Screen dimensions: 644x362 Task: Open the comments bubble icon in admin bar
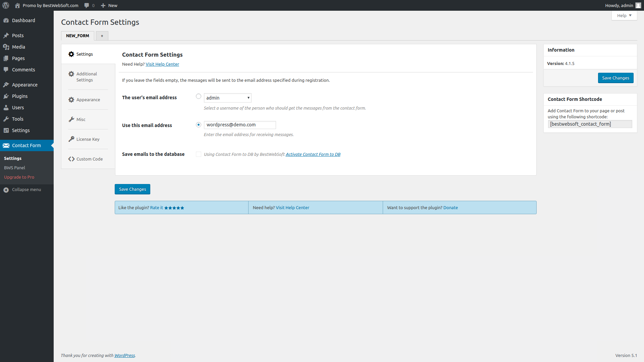(x=87, y=5)
